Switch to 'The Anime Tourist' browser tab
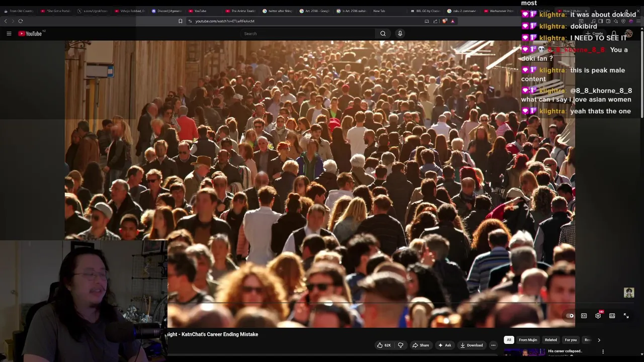This screenshot has width=644, height=362. pos(242,11)
